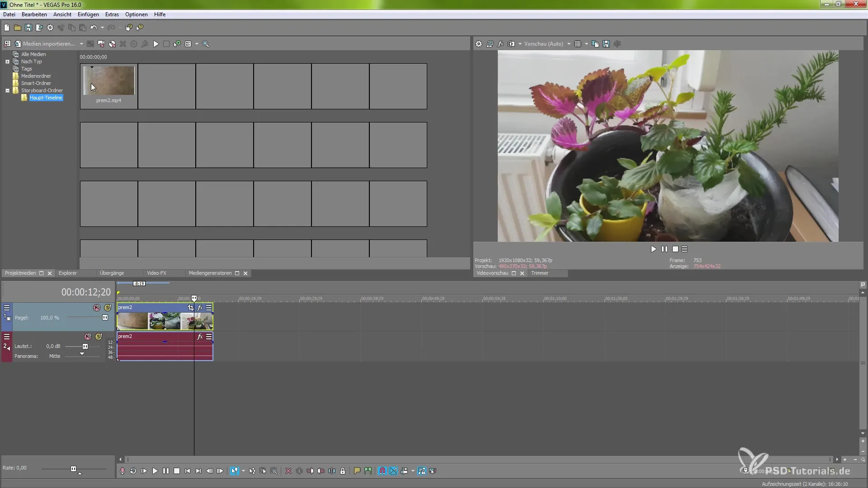This screenshot has height=488, width=868.
Task: Open Event FX on the prem2 video clip
Action: tap(200, 308)
